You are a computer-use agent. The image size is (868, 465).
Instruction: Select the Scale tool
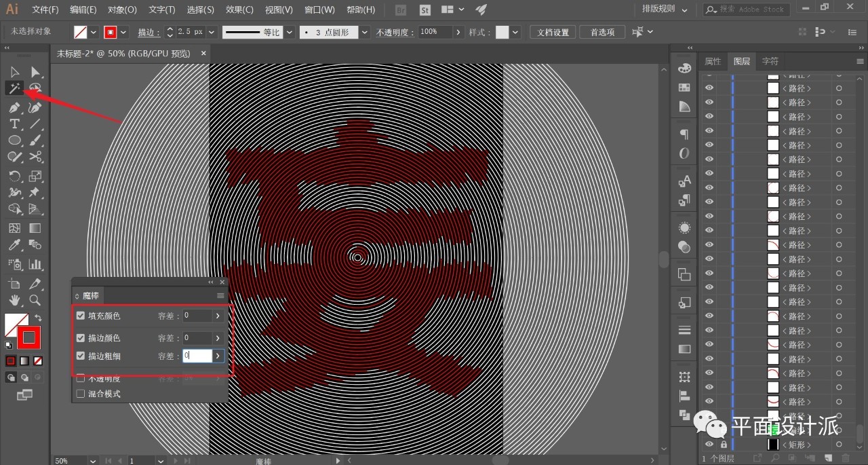(35, 176)
